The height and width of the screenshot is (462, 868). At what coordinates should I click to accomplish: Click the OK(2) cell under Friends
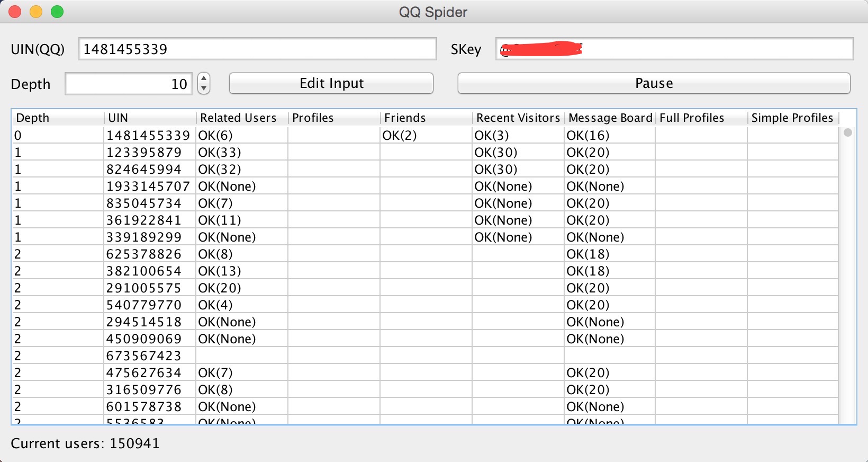(400, 136)
